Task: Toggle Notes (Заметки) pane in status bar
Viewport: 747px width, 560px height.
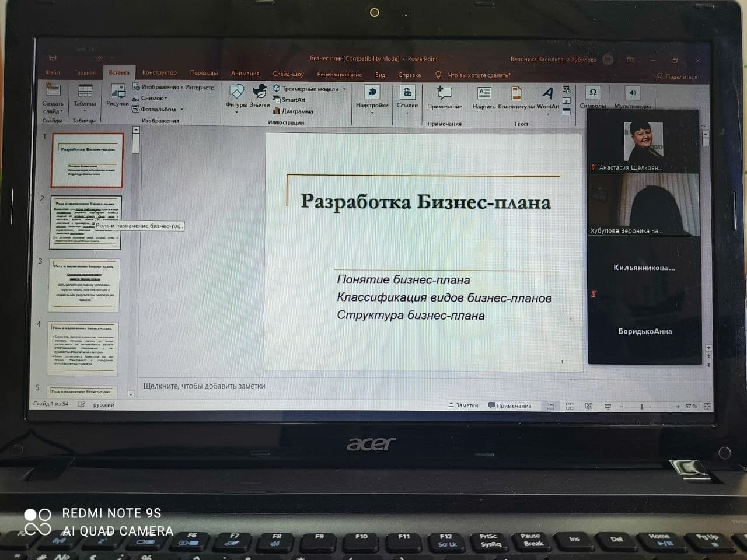Action: [463, 405]
